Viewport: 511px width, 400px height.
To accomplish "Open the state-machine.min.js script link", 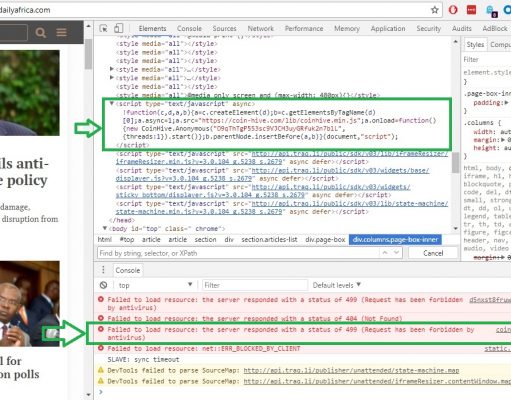I will (282, 208).
